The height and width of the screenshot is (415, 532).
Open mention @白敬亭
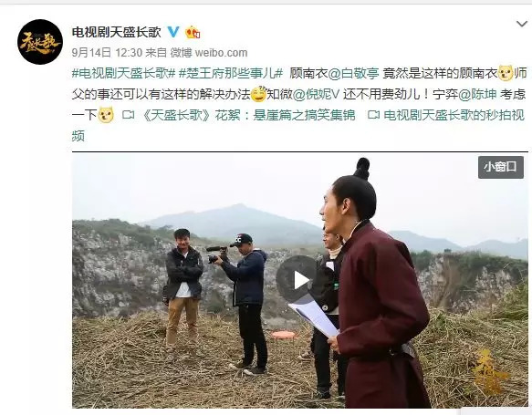[353, 74]
